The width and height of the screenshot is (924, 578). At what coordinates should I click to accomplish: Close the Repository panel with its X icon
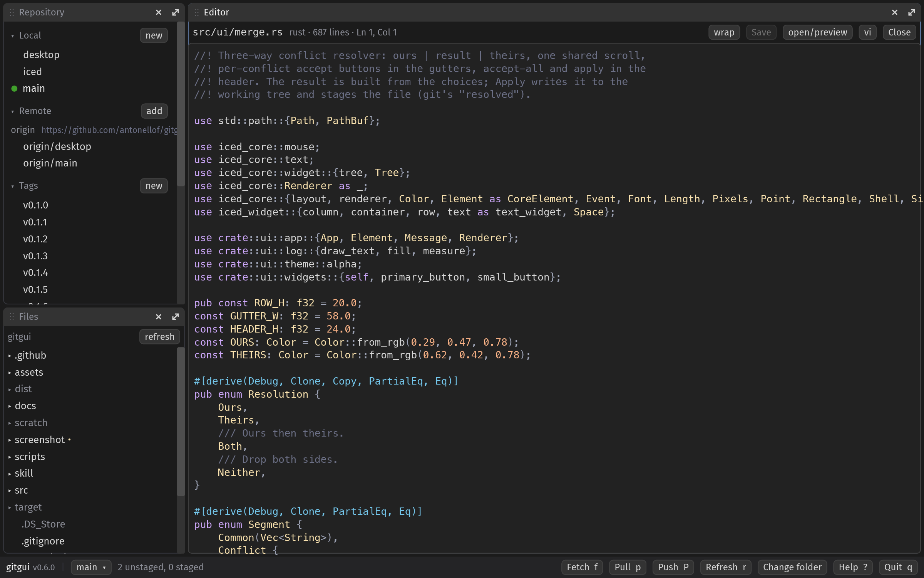(x=158, y=12)
